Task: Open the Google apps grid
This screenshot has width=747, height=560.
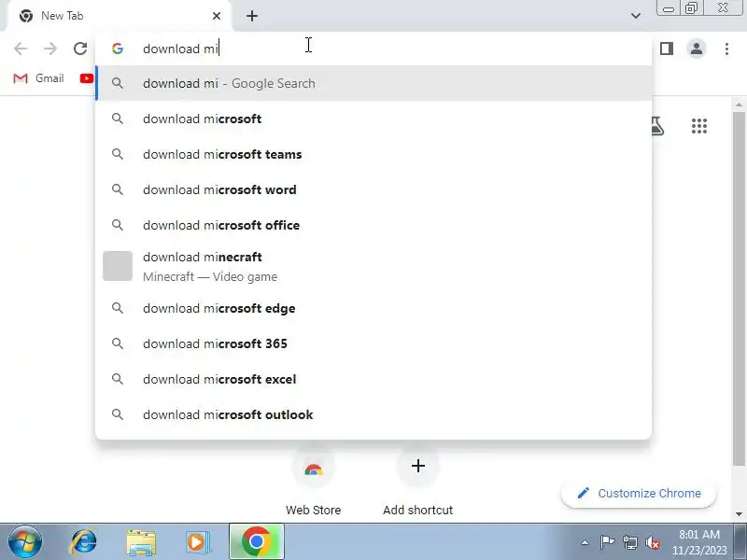Action: coord(698,126)
